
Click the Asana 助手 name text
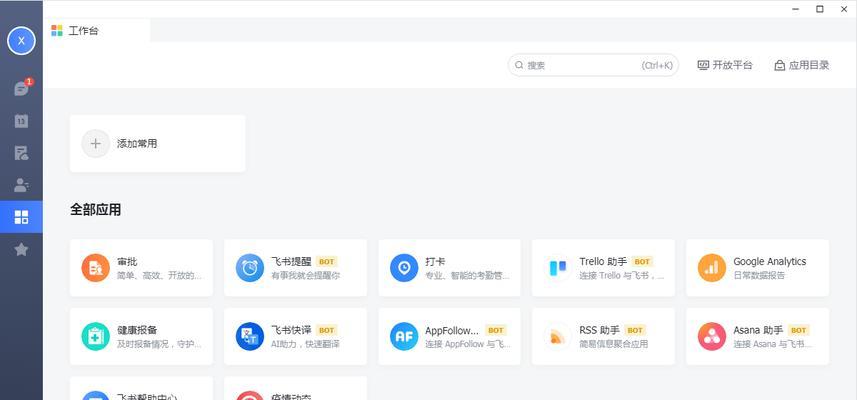[758, 330]
